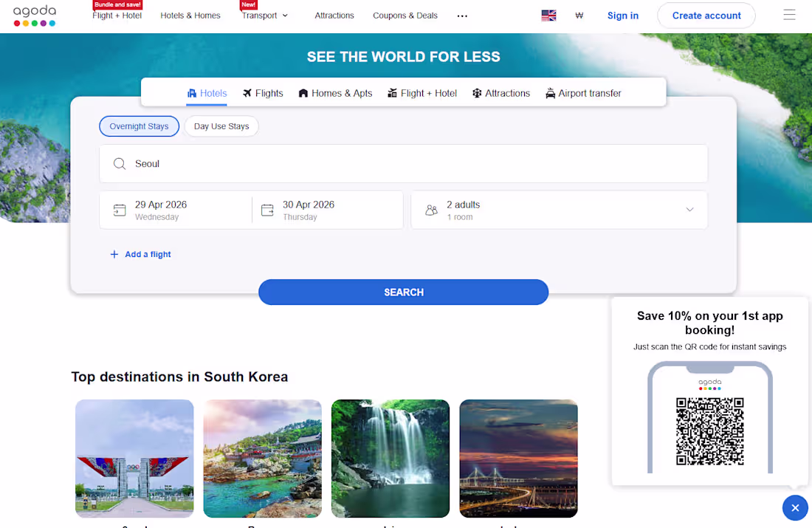
Task: Open the Flight + Hotel search tab
Action: (x=422, y=93)
